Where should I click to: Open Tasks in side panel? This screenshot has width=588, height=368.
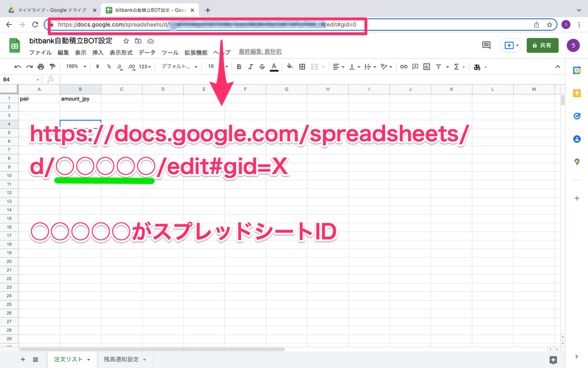coord(577,116)
